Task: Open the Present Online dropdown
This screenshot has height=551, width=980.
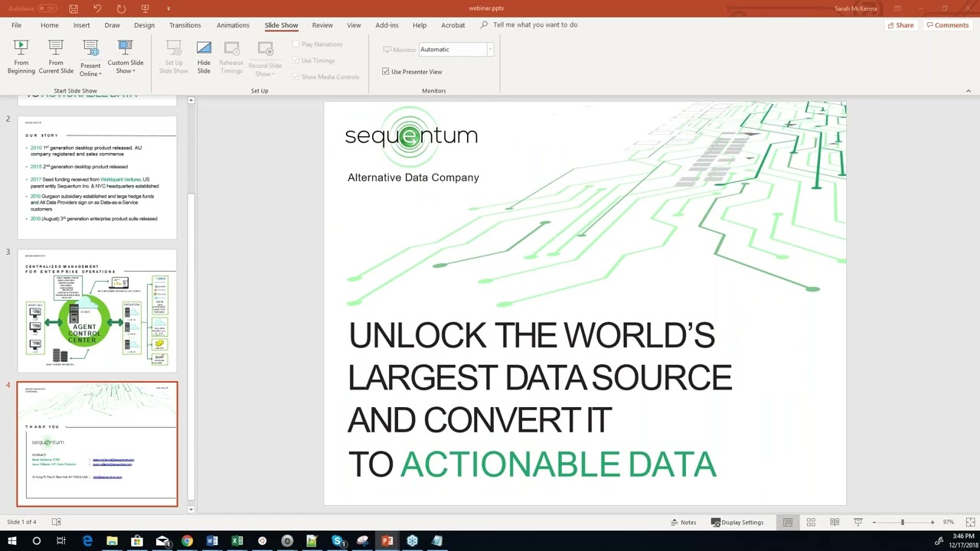Action: [90, 59]
